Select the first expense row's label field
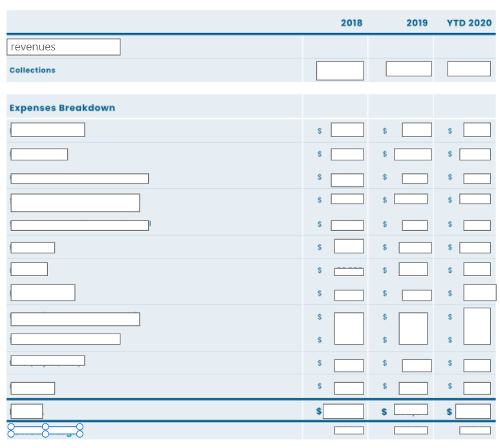The image size is (500, 448). (48, 130)
